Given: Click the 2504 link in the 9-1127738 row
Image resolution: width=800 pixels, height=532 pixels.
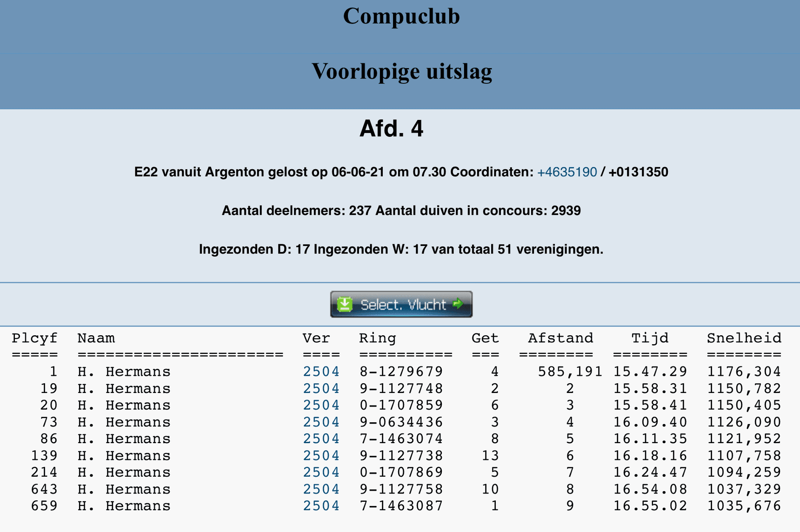Looking at the screenshot, I should [x=321, y=455].
